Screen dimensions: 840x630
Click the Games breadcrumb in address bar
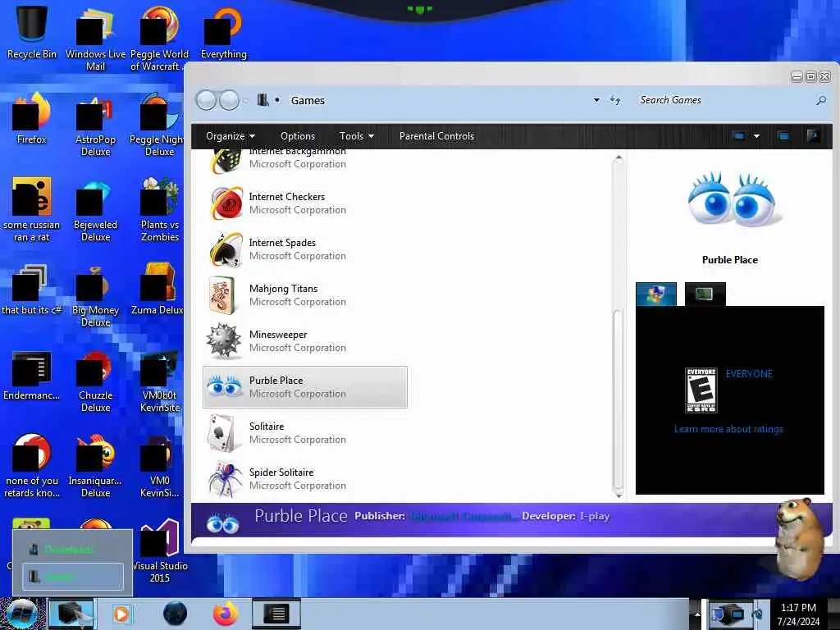(x=308, y=100)
